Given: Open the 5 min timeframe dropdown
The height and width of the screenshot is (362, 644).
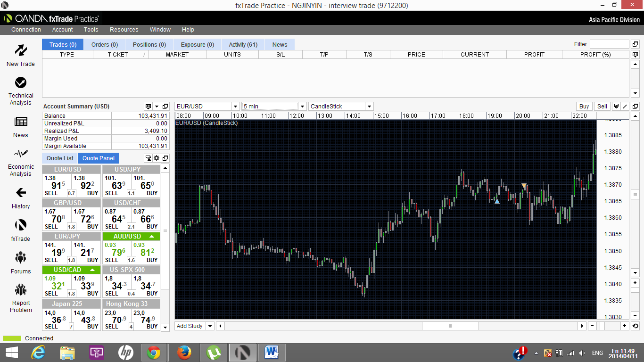Looking at the screenshot, I should pyautogui.click(x=302, y=107).
